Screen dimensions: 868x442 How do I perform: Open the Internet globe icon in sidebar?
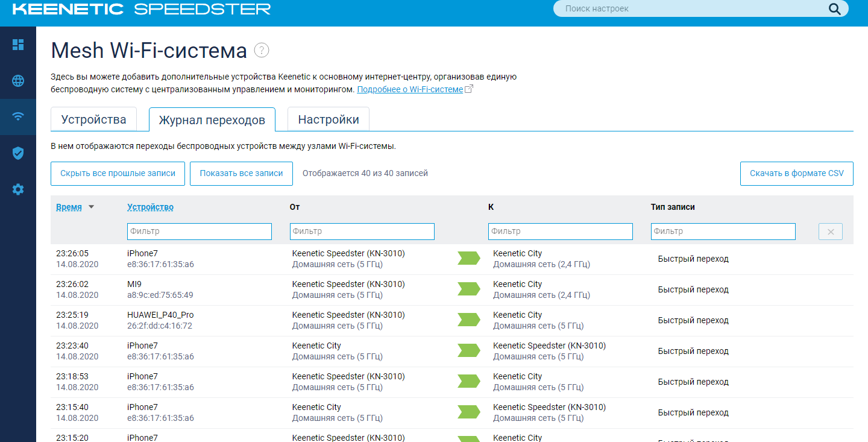pos(18,81)
